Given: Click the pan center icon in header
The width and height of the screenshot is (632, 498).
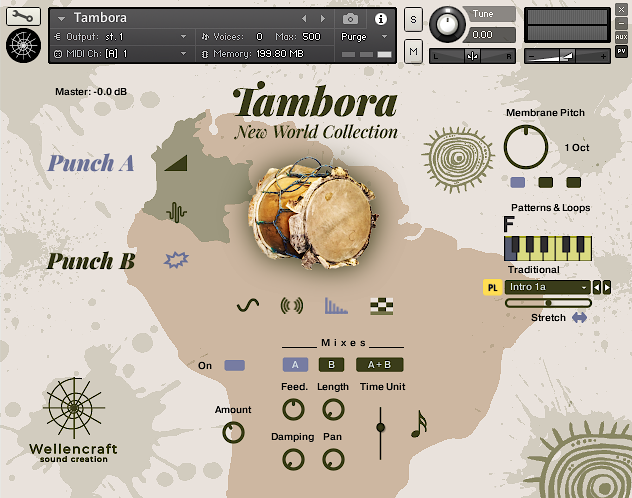Looking at the screenshot, I should 472,56.
